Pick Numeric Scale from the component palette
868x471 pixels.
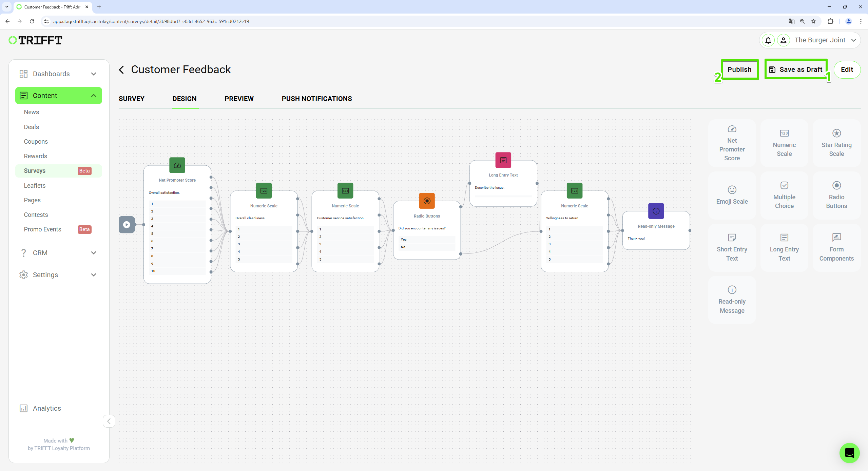click(x=784, y=143)
